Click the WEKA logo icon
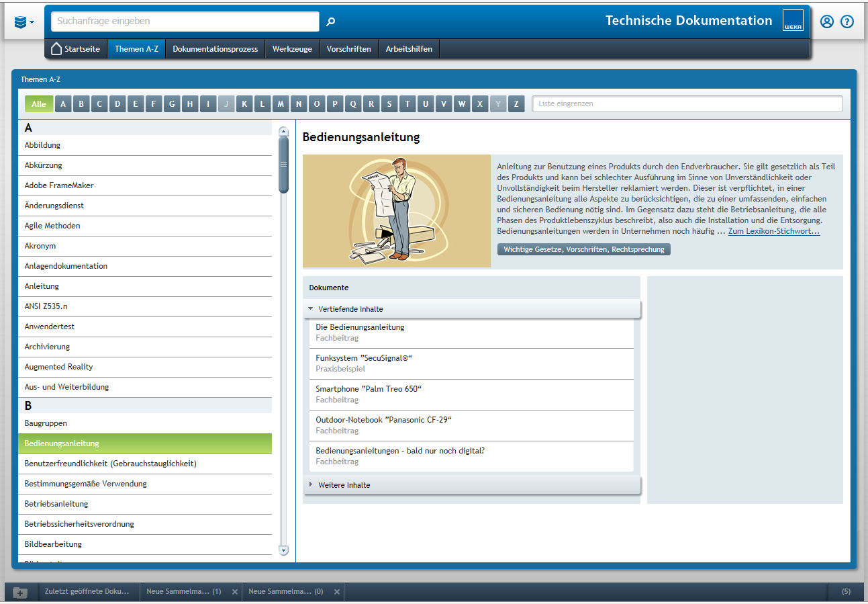 pyautogui.click(x=793, y=21)
